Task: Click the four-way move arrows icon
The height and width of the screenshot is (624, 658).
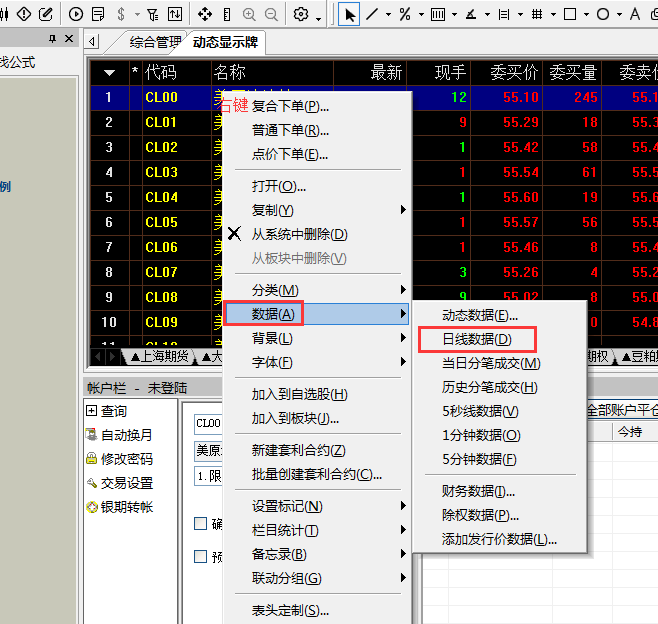Action: point(204,14)
